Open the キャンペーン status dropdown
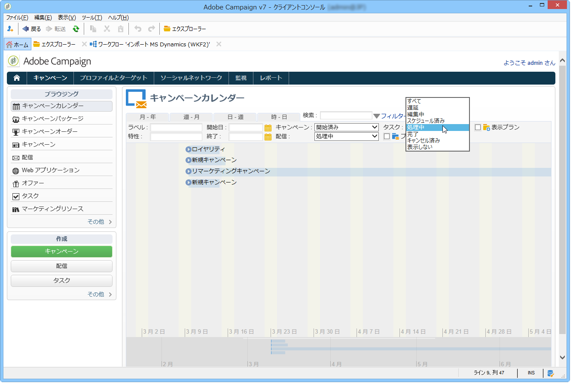The height and width of the screenshot is (392, 582). [346, 128]
